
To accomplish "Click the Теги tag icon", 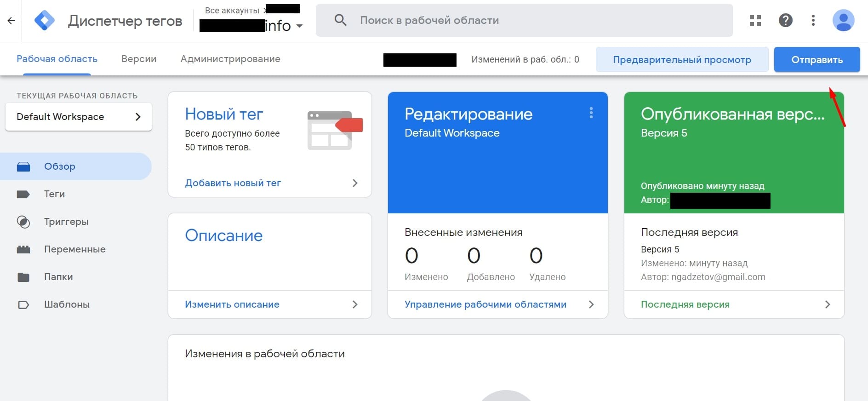I will [x=23, y=194].
